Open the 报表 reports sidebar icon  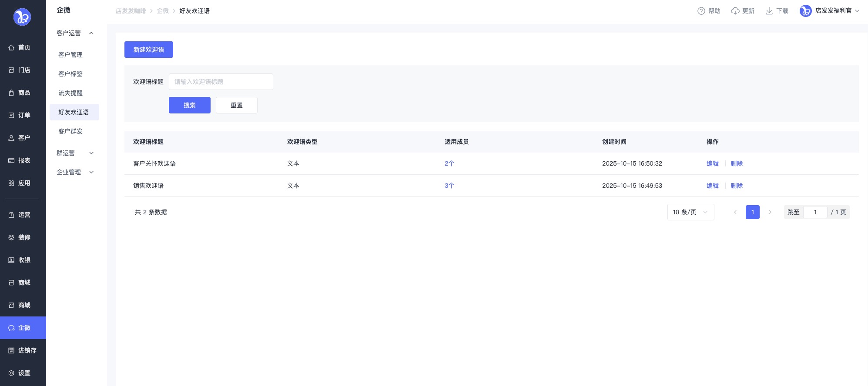pos(11,160)
